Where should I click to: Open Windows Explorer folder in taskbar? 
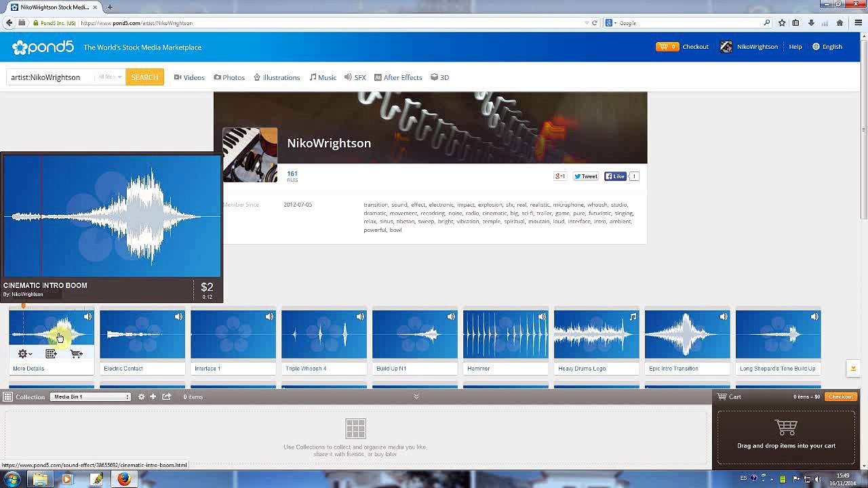click(x=41, y=479)
